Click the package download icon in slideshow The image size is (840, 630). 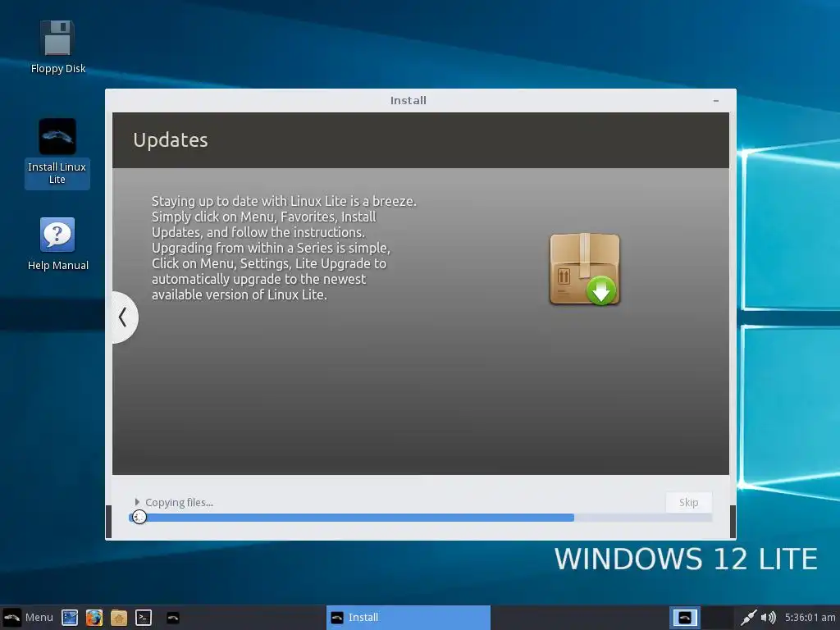pyautogui.click(x=585, y=269)
